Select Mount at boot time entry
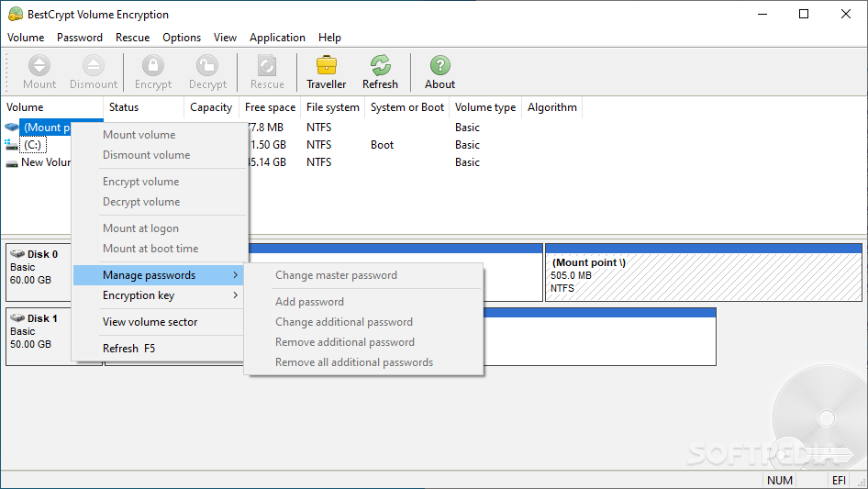The height and width of the screenshot is (489, 868). [x=159, y=249]
